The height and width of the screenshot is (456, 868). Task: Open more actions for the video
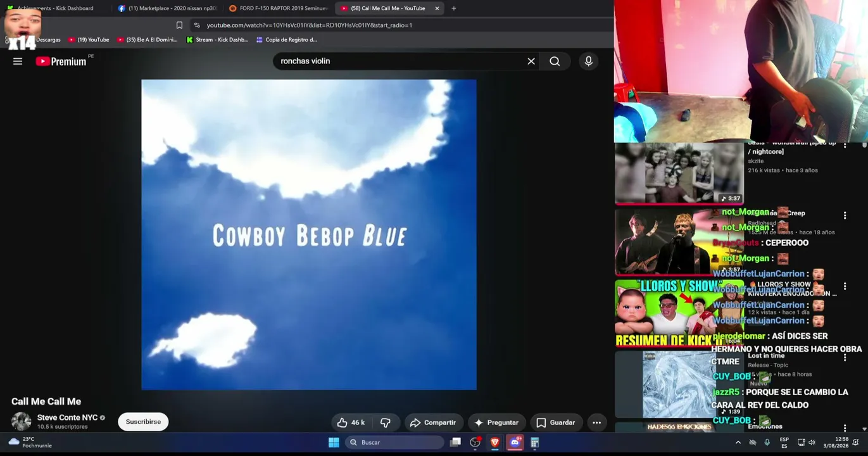coord(596,422)
